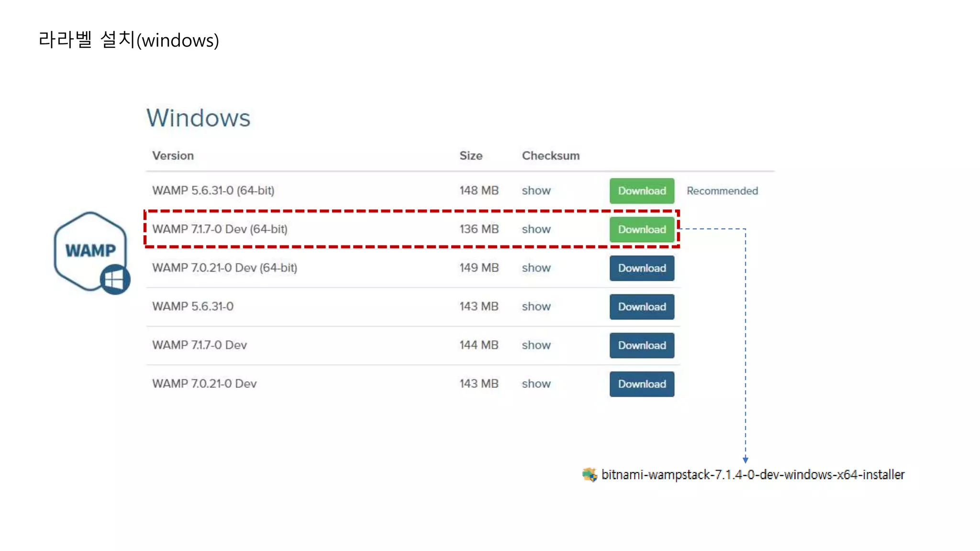Click the Windows section heading
Viewport: 980px width, 551px height.
coord(198,118)
